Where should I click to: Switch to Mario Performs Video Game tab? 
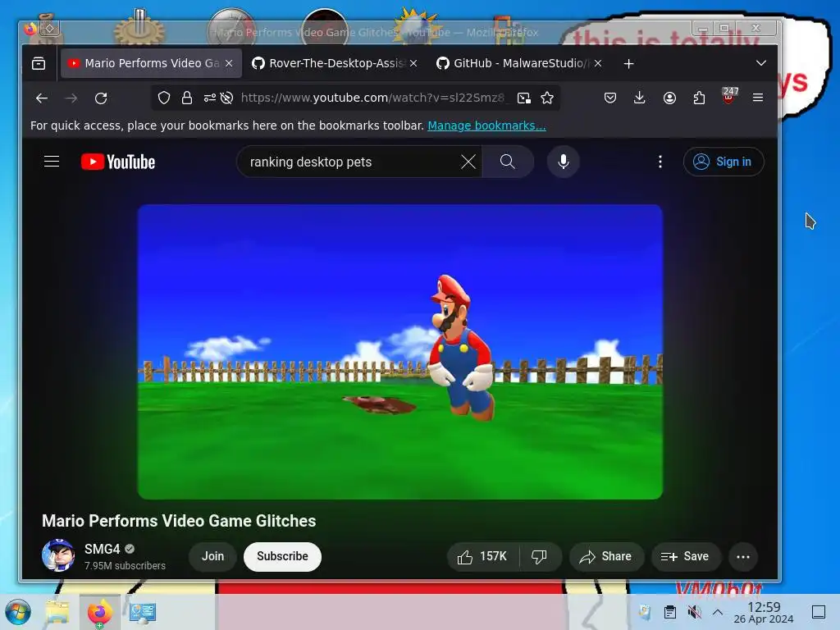151,63
